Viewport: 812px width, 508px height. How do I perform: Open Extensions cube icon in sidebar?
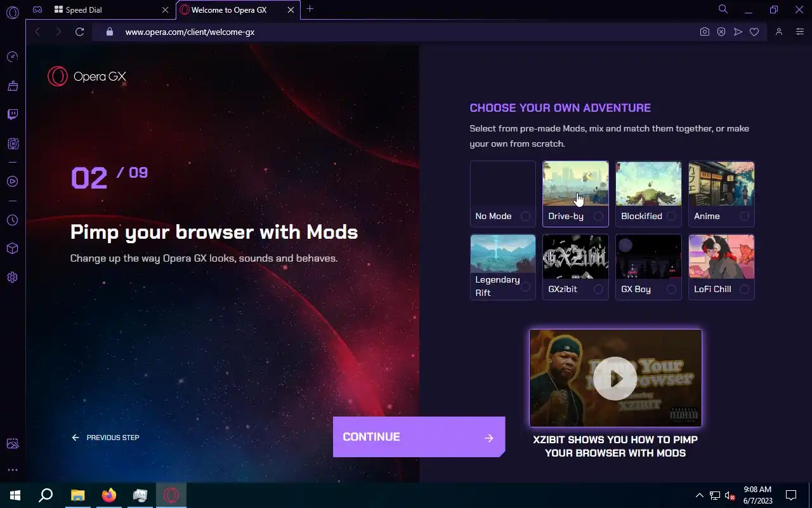pyautogui.click(x=12, y=248)
